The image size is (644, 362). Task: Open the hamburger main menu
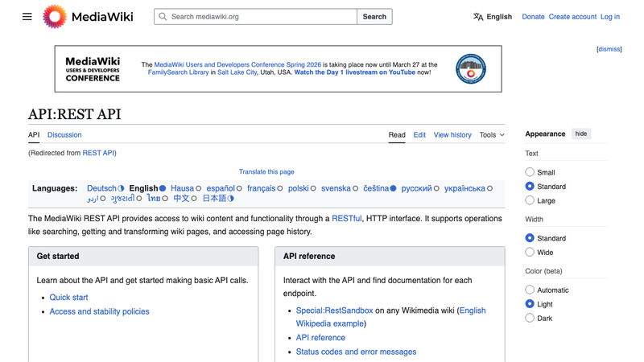[x=27, y=17]
